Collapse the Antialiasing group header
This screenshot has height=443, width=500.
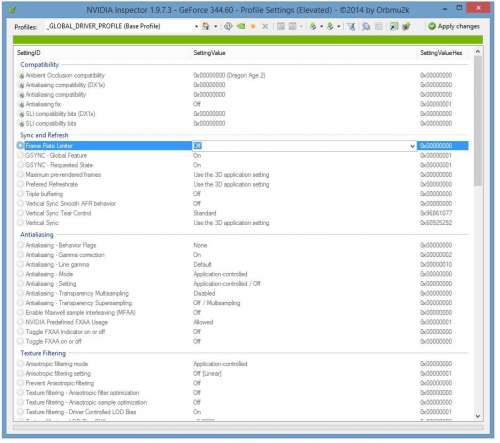click(37, 235)
